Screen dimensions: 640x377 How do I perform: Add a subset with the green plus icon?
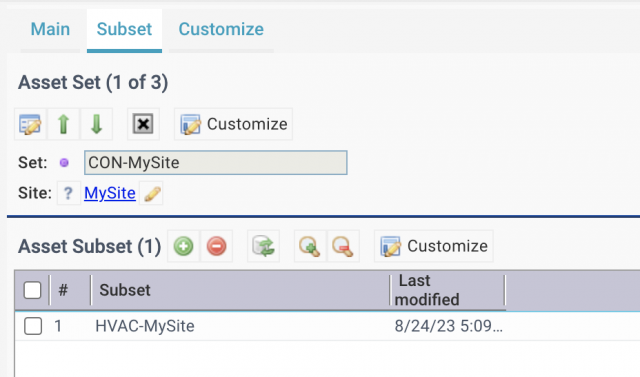click(x=183, y=246)
